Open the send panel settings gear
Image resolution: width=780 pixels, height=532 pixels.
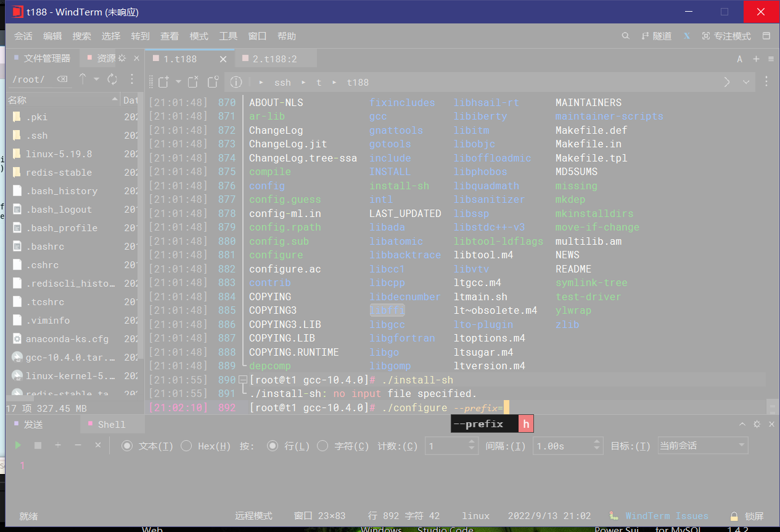pyautogui.click(x=757, y=424)
